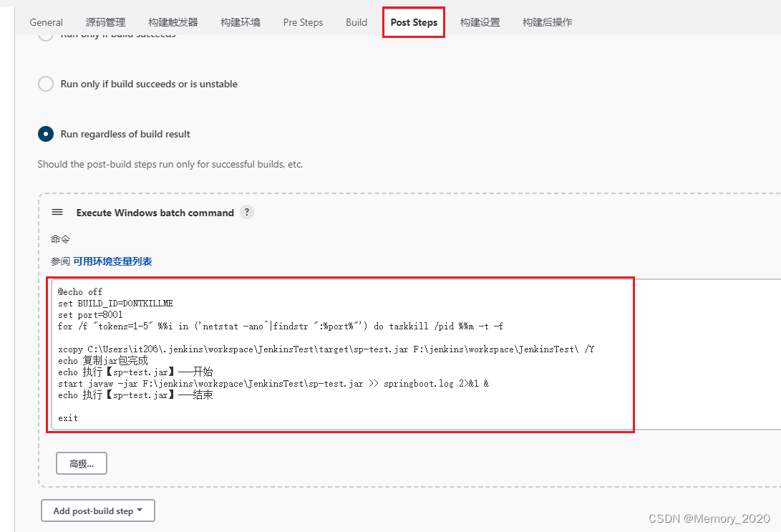Open help for Execute Windows batch command
Viewport: 781px width, 532px height.
click(x=246, y=212)
